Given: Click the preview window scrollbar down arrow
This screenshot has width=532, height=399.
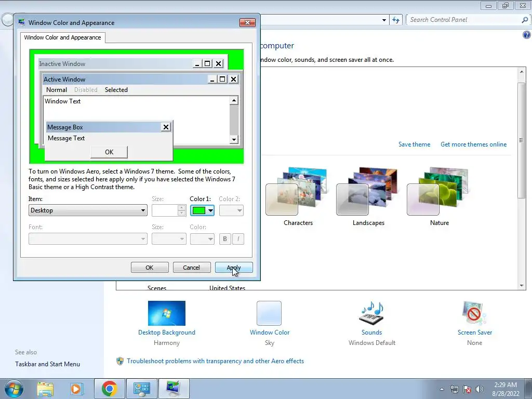Looking at the screenshot, I should pos(234,139).
